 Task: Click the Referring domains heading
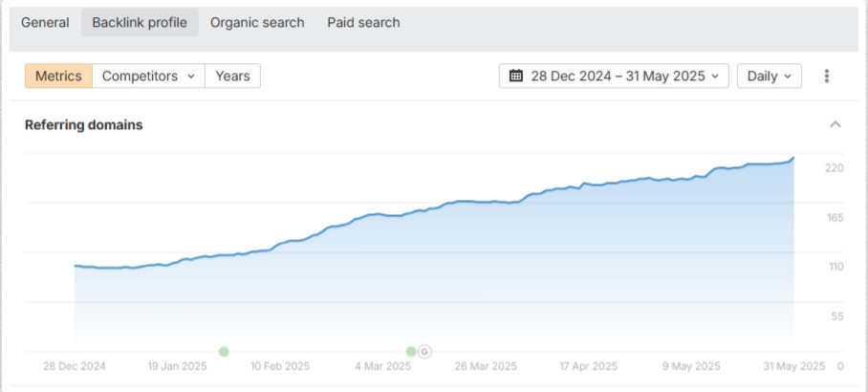(83, 124)
